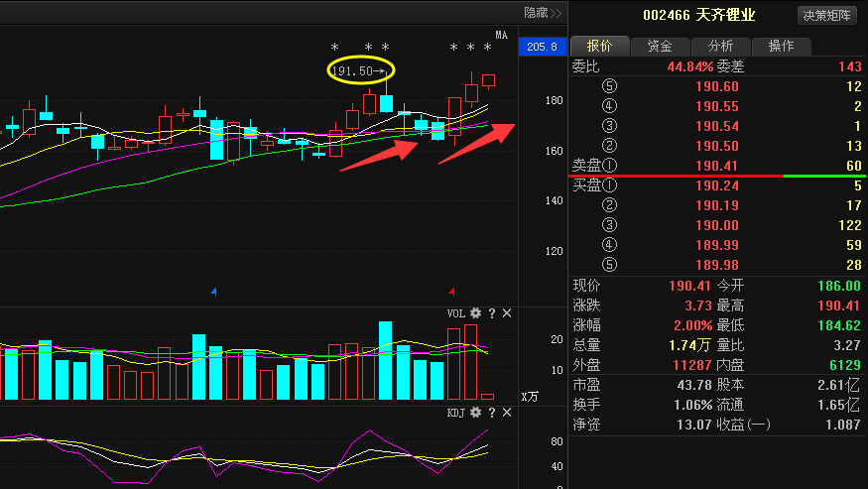
Task: Close the KDJ indicator panel
Action: [507, 412]
